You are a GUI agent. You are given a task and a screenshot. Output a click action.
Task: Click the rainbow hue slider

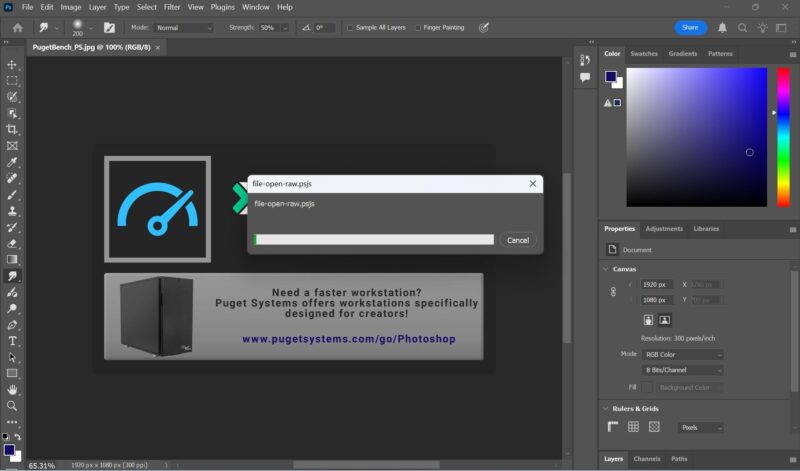point(783,137)
